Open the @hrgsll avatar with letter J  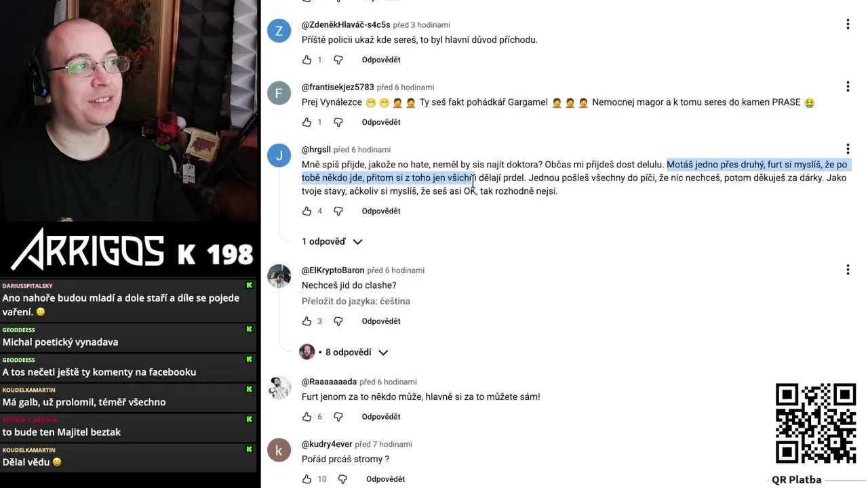(279, 155)
